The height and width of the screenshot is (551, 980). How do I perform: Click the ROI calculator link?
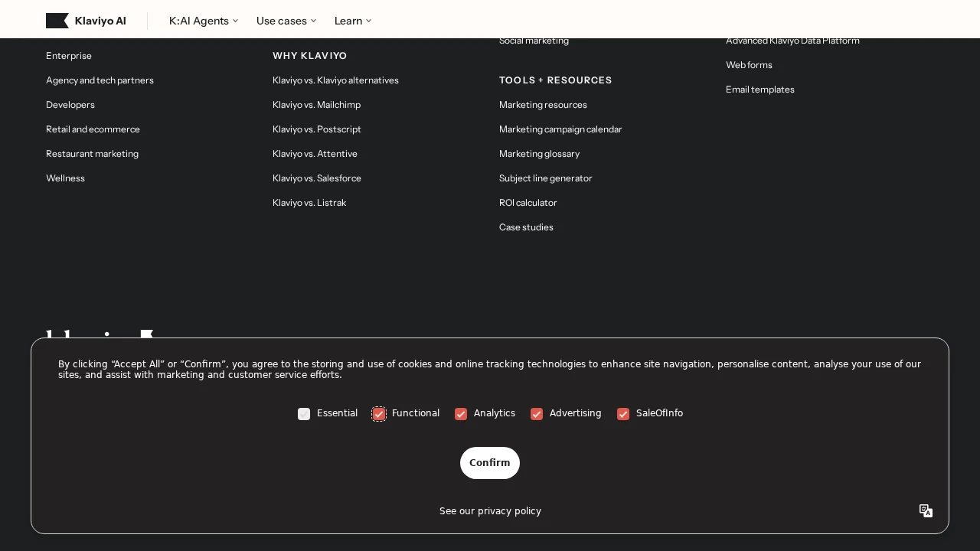tap(528, 203)
